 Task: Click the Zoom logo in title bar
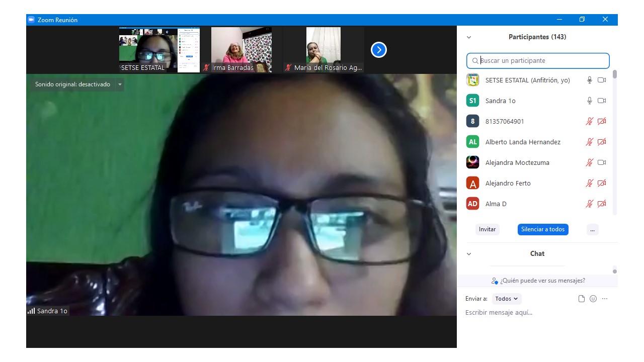tap(31, 20)
